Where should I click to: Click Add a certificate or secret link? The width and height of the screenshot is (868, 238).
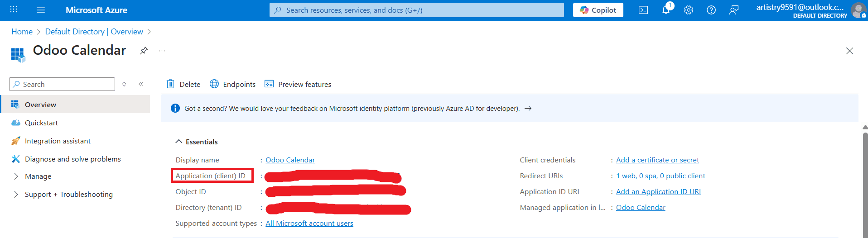[x=657, y=160]
